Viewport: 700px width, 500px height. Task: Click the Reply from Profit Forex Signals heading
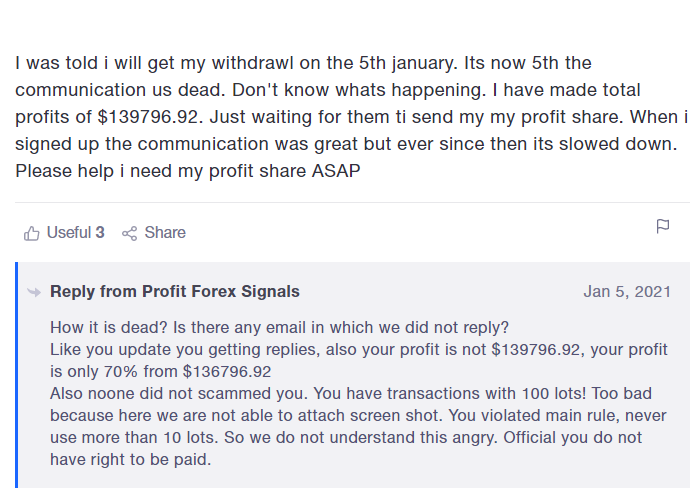(175, 292)
